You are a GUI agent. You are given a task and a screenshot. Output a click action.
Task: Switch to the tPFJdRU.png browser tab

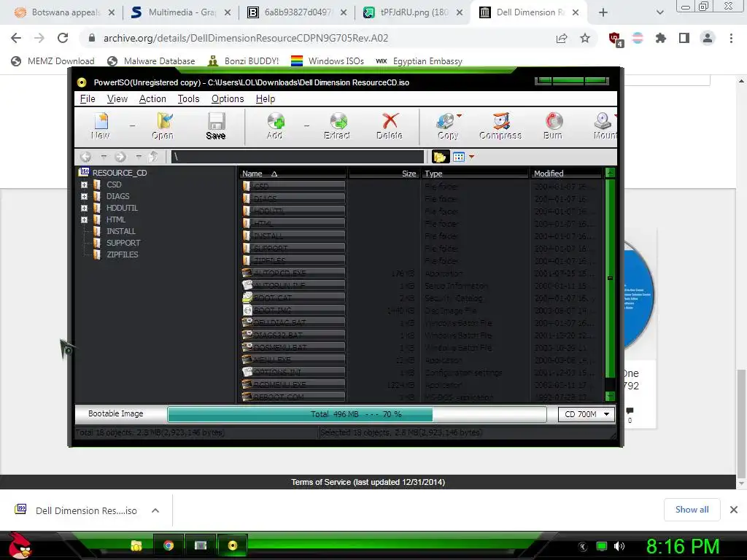pos(414,12)
